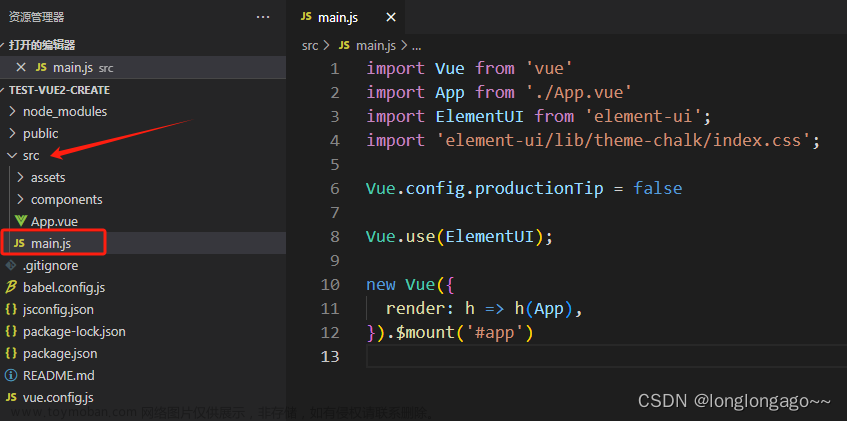The image size is (847, 421).
Task: Click the JS icon in open editors row
Action: pos(41,67)
